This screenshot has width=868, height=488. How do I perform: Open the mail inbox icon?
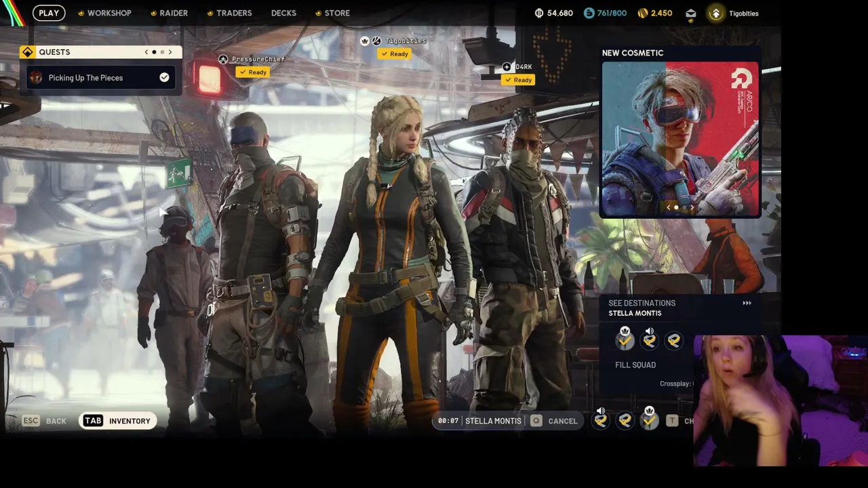pos(690,13)
